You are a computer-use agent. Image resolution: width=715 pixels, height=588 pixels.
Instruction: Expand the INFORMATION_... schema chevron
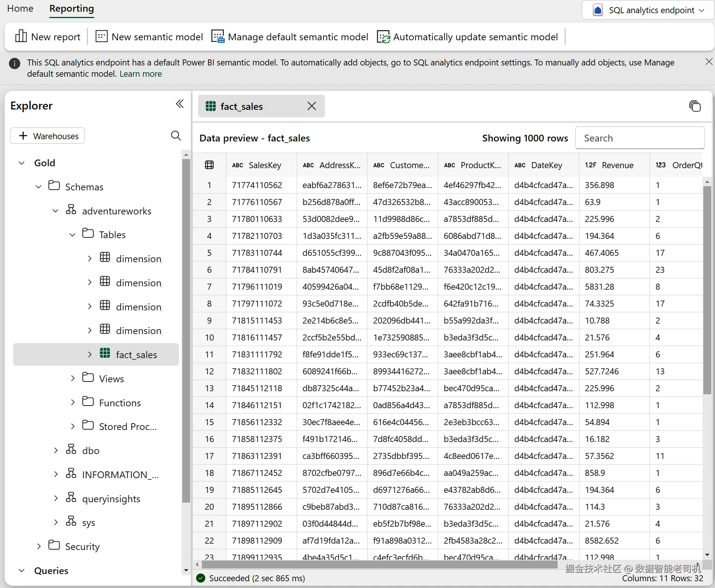[56, 474]
